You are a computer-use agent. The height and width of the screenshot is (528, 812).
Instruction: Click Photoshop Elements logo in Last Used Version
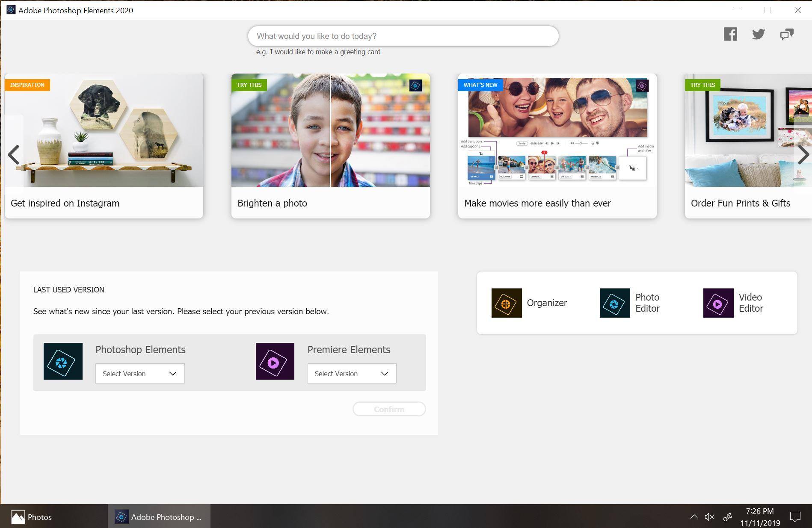[x=63, y=361]
